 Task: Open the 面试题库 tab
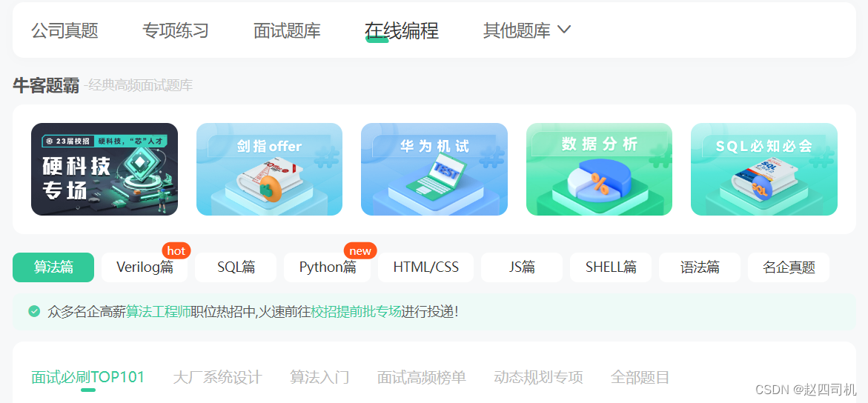pos(287,30)
